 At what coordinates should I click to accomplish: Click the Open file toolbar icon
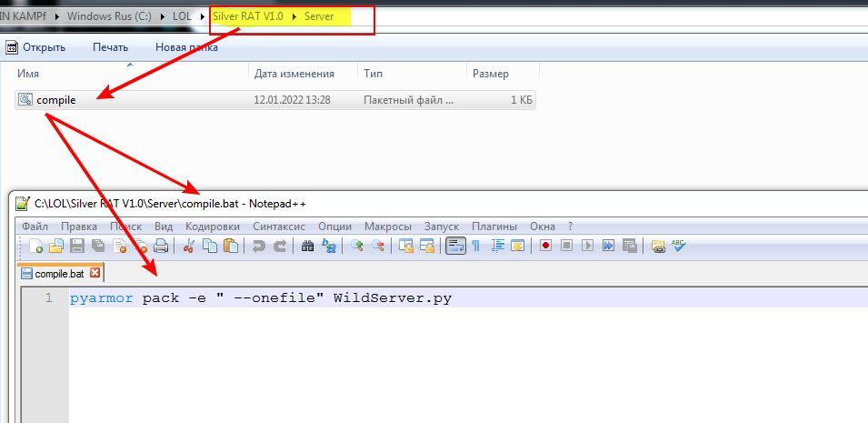pyautogui.click(x=56, y=246)
